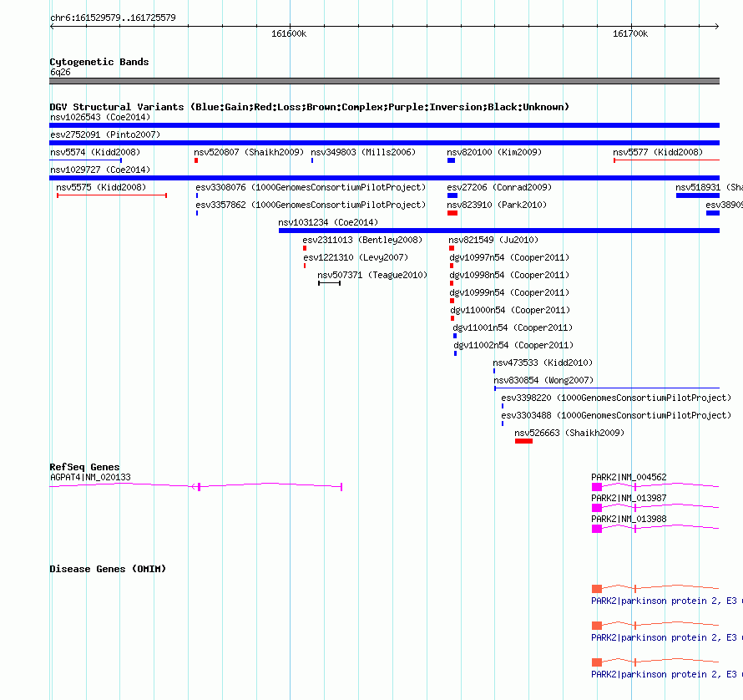This screenshot has width=743, height=700.
Task: Click the RefSeq Genes track heading
Action: 84,467
